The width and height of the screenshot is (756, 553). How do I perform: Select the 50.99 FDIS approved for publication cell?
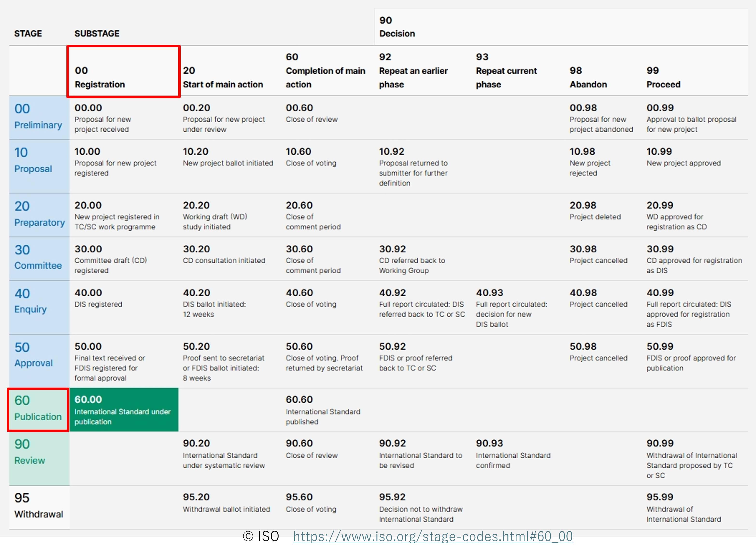coord(691,357)
